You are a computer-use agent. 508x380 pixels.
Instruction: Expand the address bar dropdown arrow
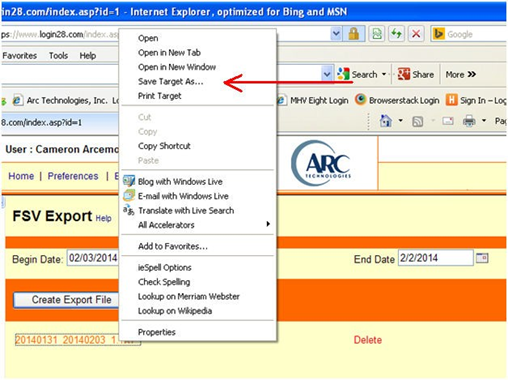click(x=336, y=33)
